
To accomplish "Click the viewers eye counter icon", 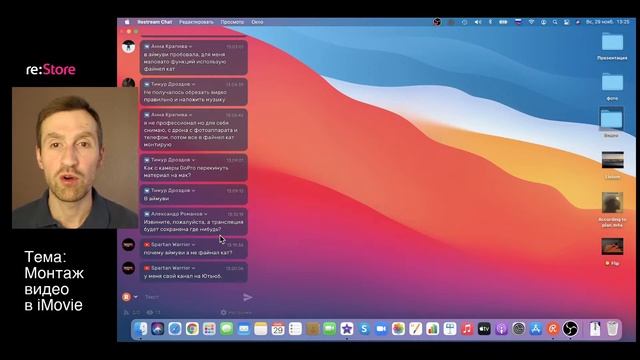I will [x=150, y=313].
